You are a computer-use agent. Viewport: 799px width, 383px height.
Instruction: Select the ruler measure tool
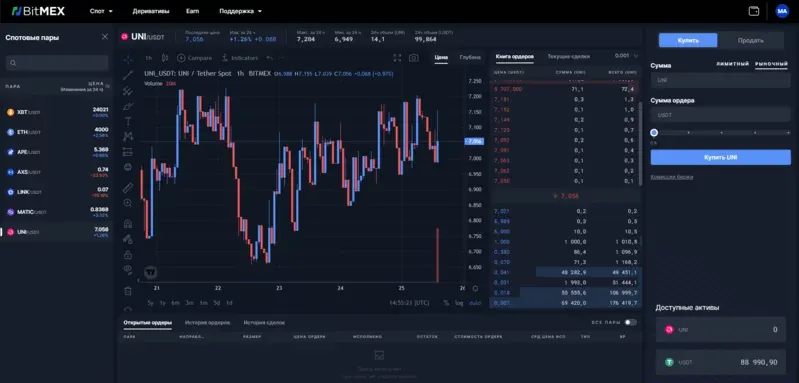click(128, 188)
